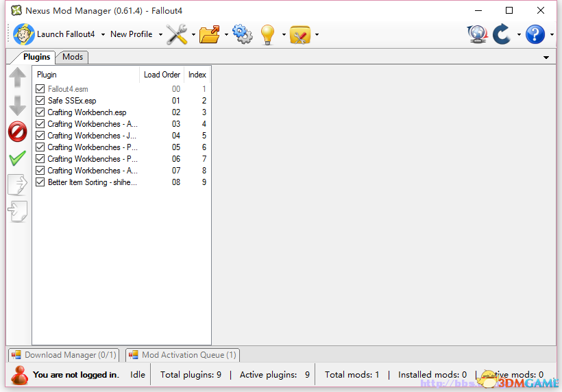Expand the Launch Fallout4 dropdown arrow
Image resolution: width=562 pixels, height=392 pixels.
click(103, 35)
